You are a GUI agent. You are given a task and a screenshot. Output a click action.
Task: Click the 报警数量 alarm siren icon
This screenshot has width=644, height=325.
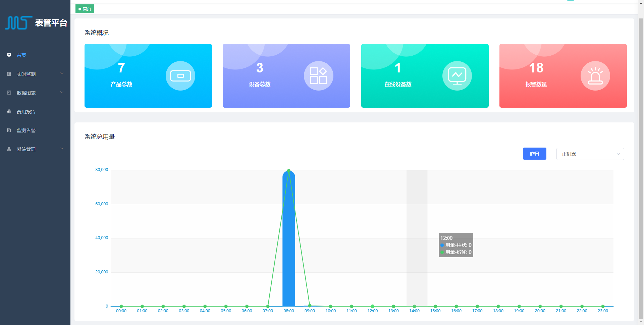pos(595,76)
